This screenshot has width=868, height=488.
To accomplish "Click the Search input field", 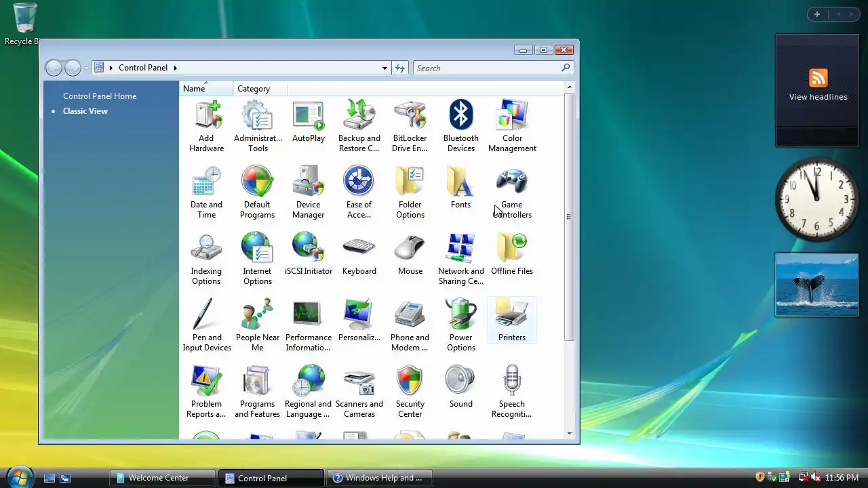I will (488, 68).
